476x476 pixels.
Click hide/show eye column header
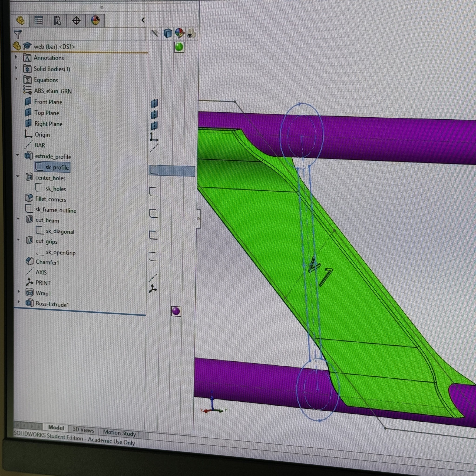[190, 34]
